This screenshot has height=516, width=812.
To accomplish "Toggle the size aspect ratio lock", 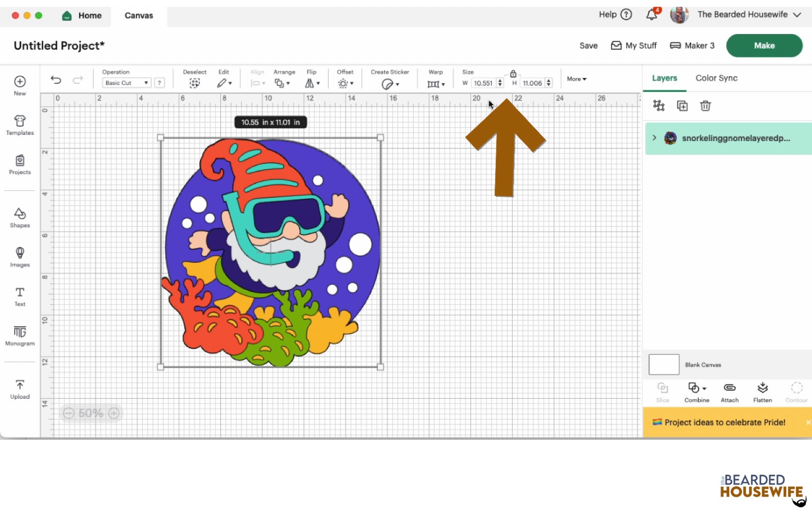I will click(513, 74).
